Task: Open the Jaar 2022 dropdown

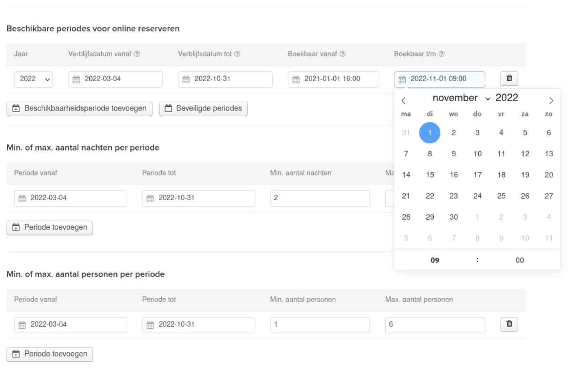Action: [x=33, y=79]
